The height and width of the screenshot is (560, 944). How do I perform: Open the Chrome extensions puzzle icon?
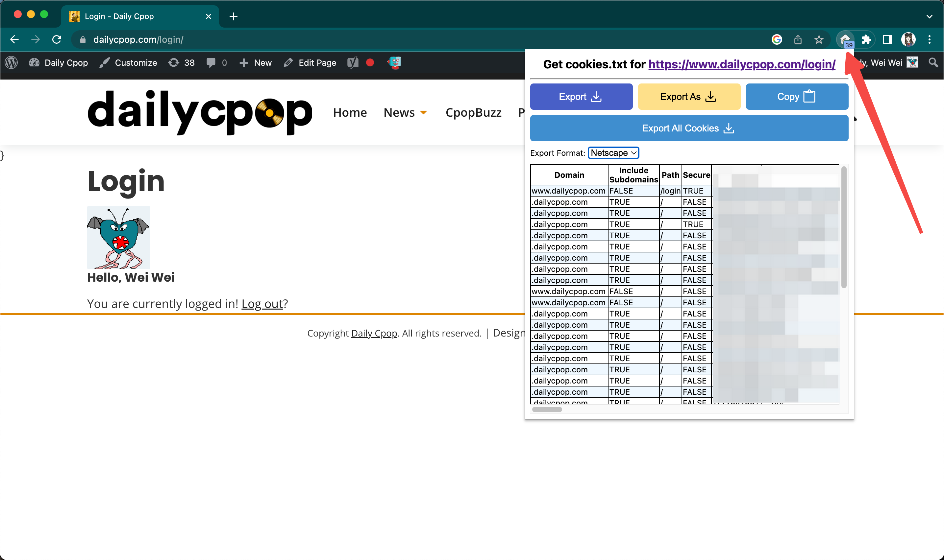[866, 39]
